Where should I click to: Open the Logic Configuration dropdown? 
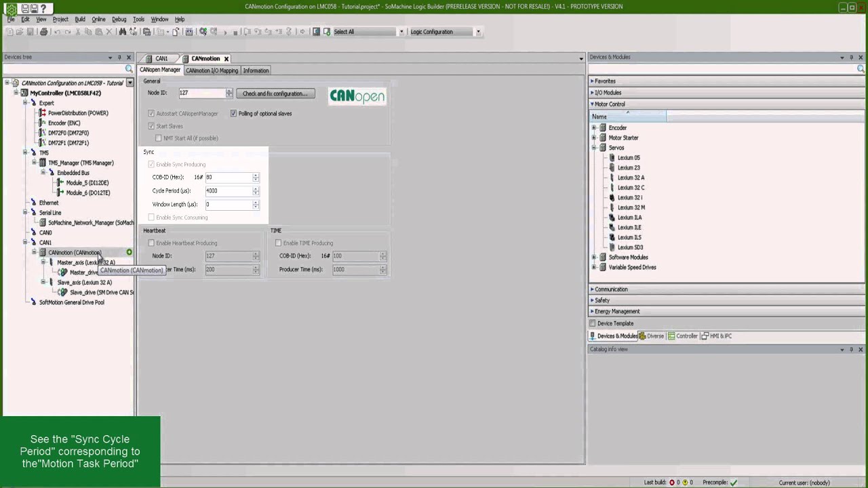[478, 32]
